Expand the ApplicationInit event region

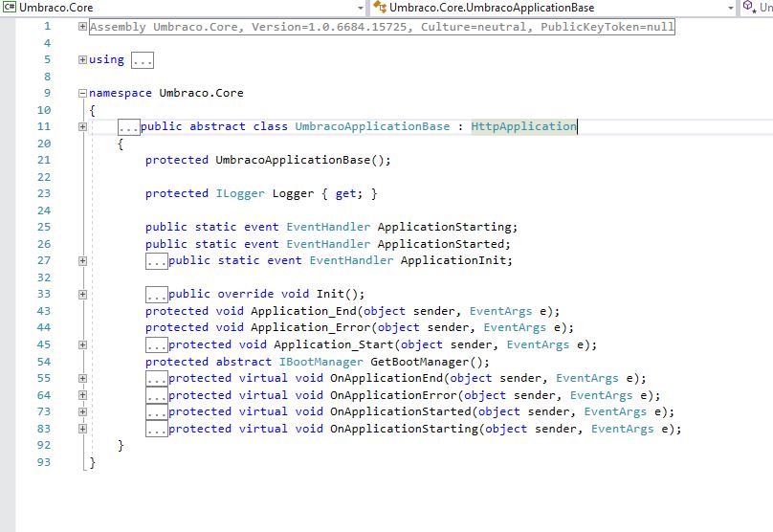point(83,261)
